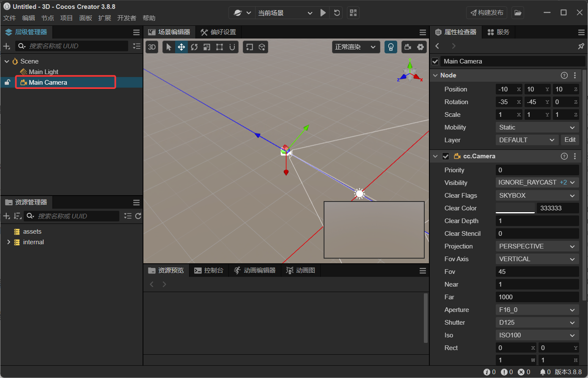This screenshot has width=588, height=378.
Task: Collapse the Node section
Action: pyautogui.click(x=435, y=75)
